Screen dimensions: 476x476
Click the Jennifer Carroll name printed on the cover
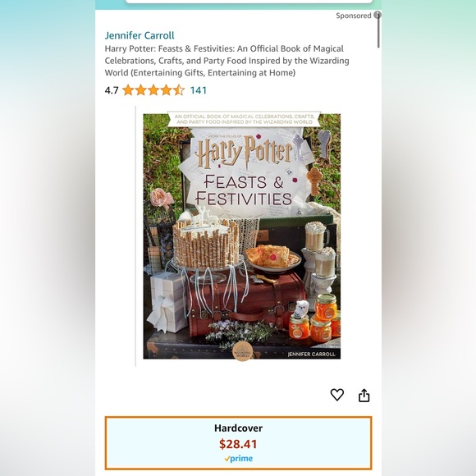pyautogui.click(x=312, y=354)
